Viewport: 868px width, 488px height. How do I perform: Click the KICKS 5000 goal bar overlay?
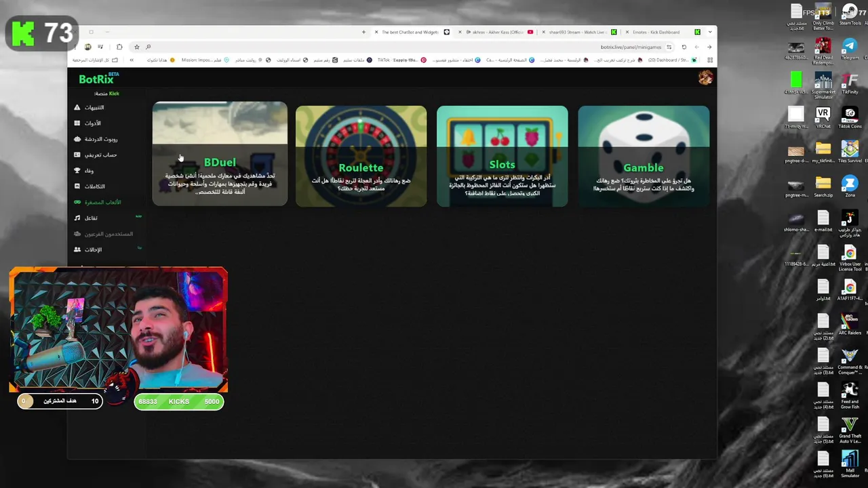(x=179, y=401)
